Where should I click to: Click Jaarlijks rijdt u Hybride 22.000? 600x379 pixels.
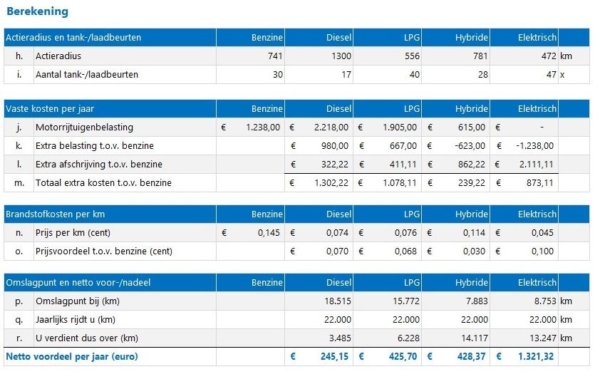click(x=474, y=320)
